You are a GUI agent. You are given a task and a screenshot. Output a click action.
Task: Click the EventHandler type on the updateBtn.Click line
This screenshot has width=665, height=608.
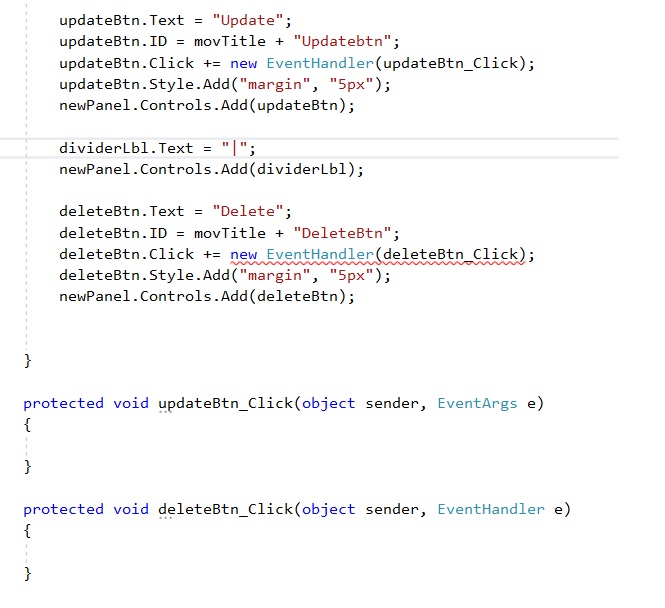320,63
